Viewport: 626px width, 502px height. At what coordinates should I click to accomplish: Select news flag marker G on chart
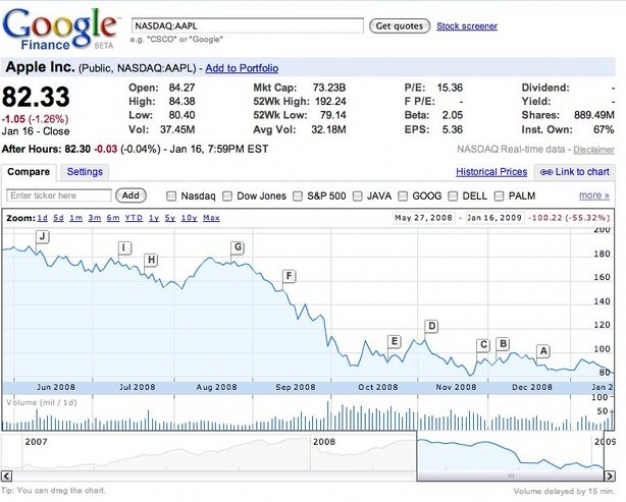[x=237, y=247]
